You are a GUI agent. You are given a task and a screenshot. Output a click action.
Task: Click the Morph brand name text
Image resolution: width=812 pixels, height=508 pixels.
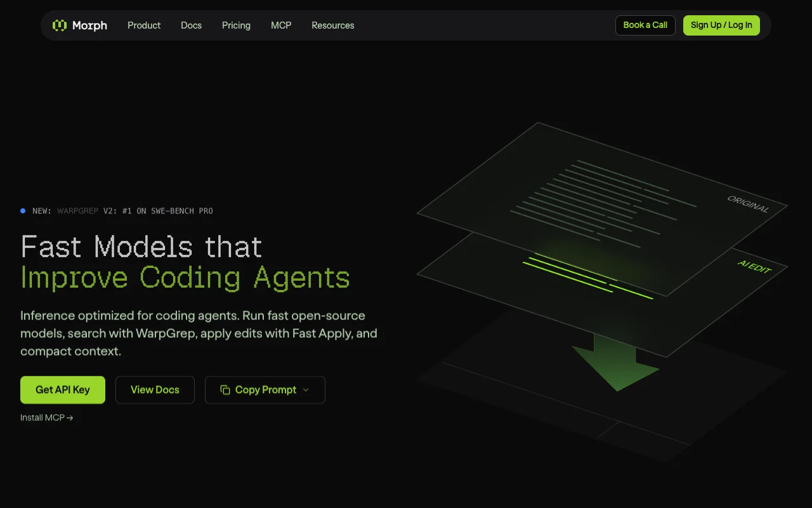coord(89,25)
